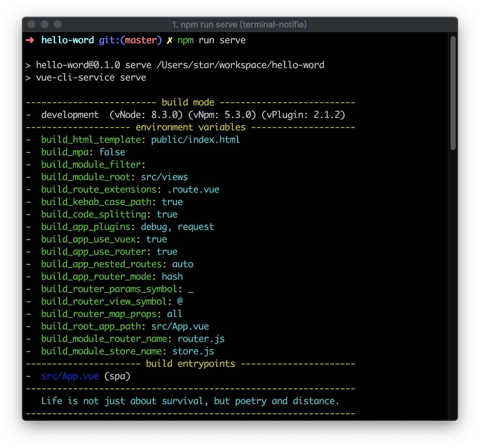The width and height of the screenshot is (480, 448).
Task: Click '.route.vue' extensions value
Action: point(193,190)
